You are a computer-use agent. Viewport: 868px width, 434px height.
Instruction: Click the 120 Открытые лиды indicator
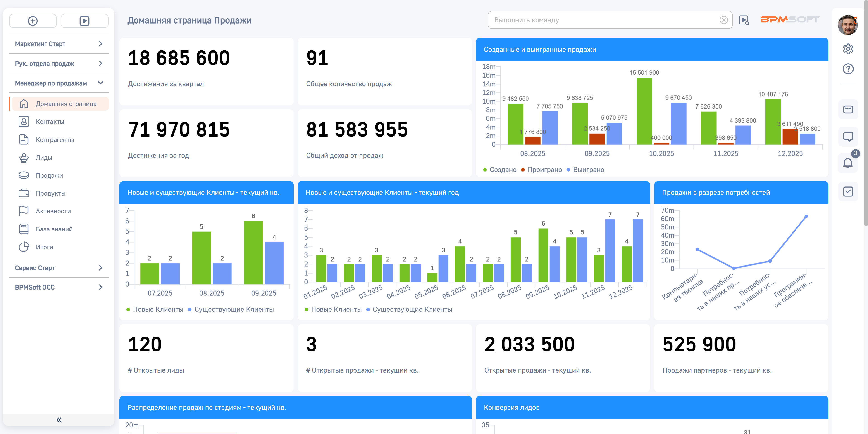tap(206, 358)
